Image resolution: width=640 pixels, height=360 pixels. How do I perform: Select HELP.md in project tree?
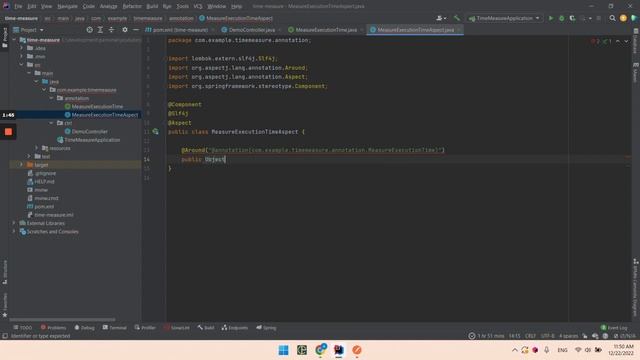44,182
